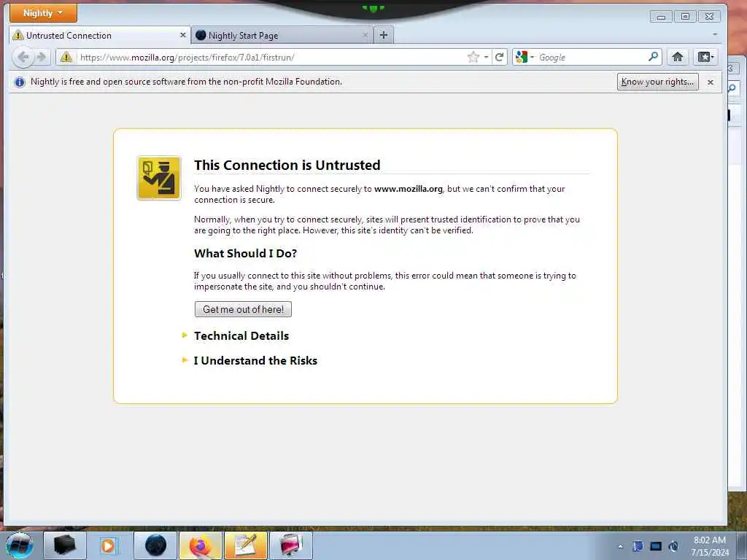Click the warning site identity icon in address bar
The image size is (747, 560).
point(66,57)
